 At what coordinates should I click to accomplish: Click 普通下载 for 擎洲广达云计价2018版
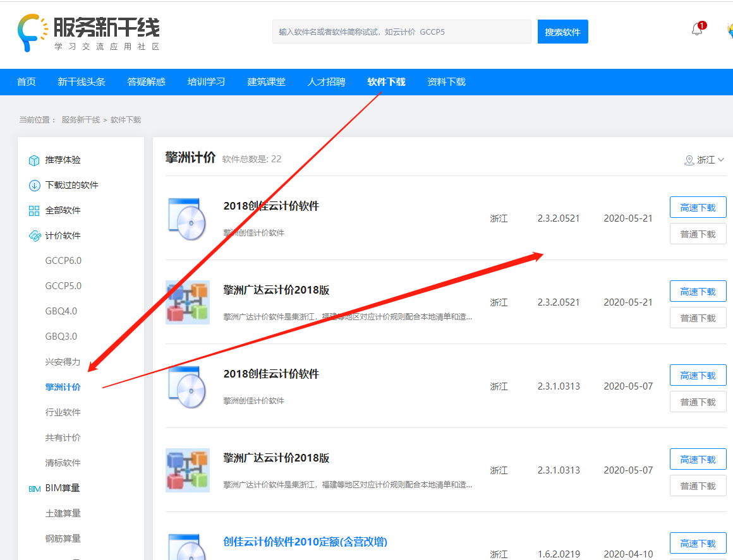pyautogui.click(x=698, y=318)
